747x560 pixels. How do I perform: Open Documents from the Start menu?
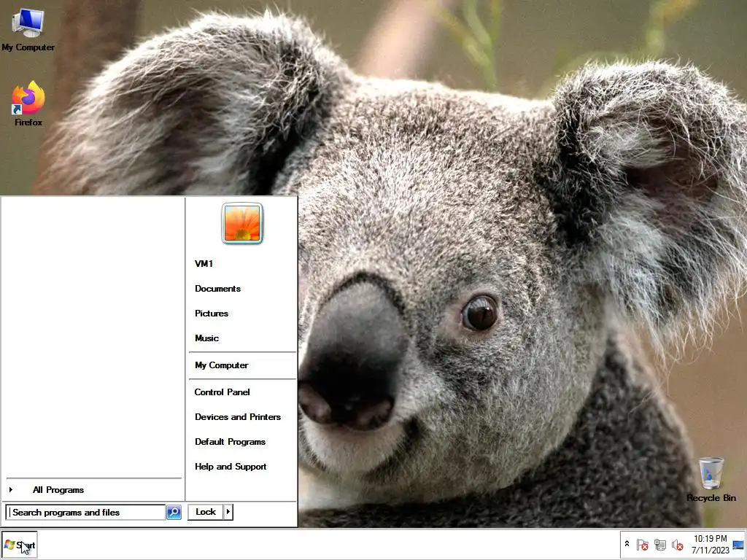pyautogui.click(x=217, y=289)
